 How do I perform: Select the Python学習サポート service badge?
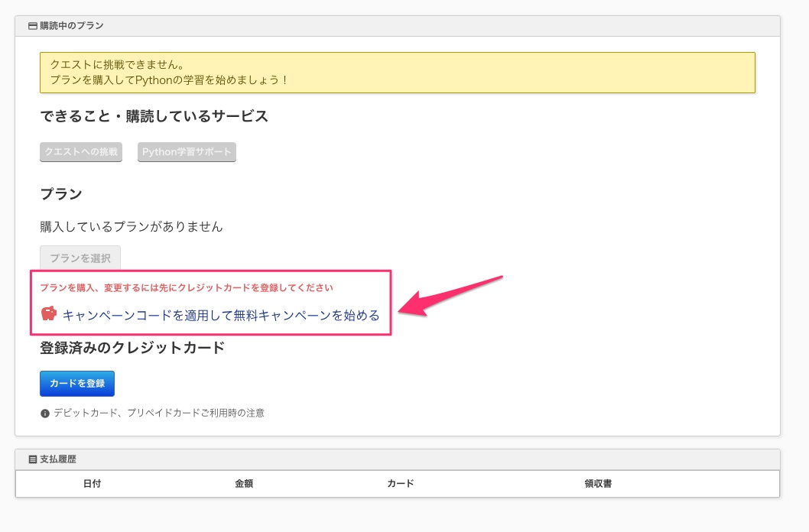pos(187,152)
